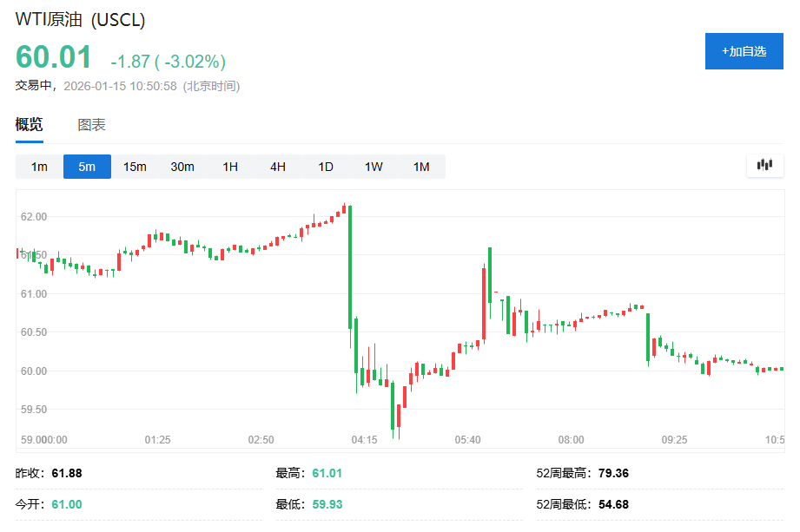Image resolution: width=800 pixels, height=532 pixels.
Task: Click the 昨收 value 61.88
Action: [67, 474]
